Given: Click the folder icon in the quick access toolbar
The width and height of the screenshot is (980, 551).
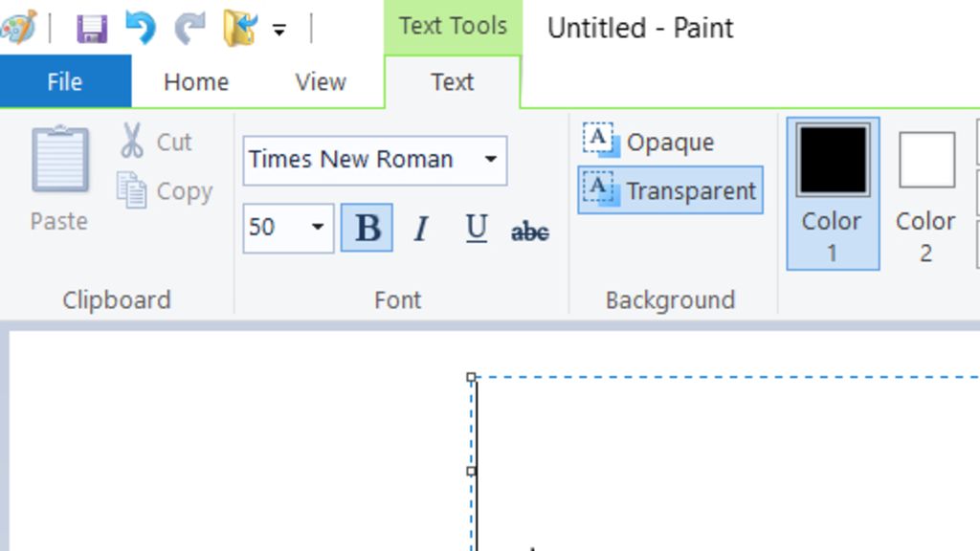Looking at the screenshot, I should 238,28.
